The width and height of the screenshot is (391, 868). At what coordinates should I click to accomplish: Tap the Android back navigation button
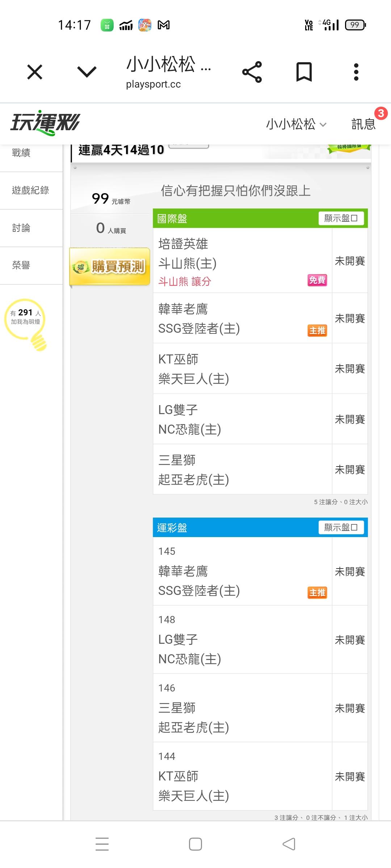(289, 844)
